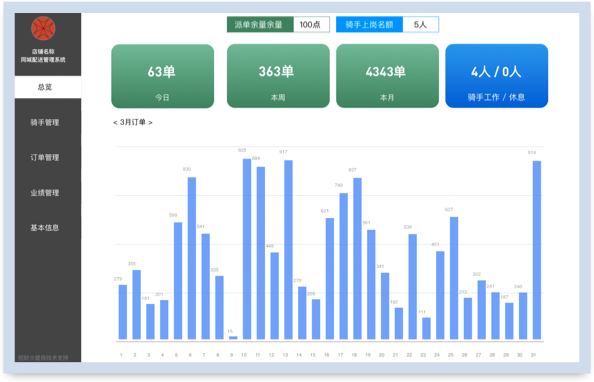Open the 363单 本周 card
The image size is (594, 382).
click(278, 76)
